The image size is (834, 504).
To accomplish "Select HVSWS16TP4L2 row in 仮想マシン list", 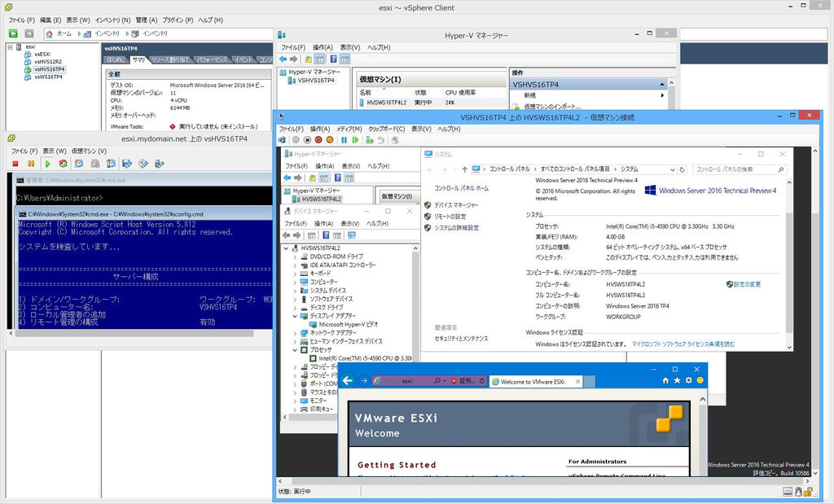I will point(432,103).
